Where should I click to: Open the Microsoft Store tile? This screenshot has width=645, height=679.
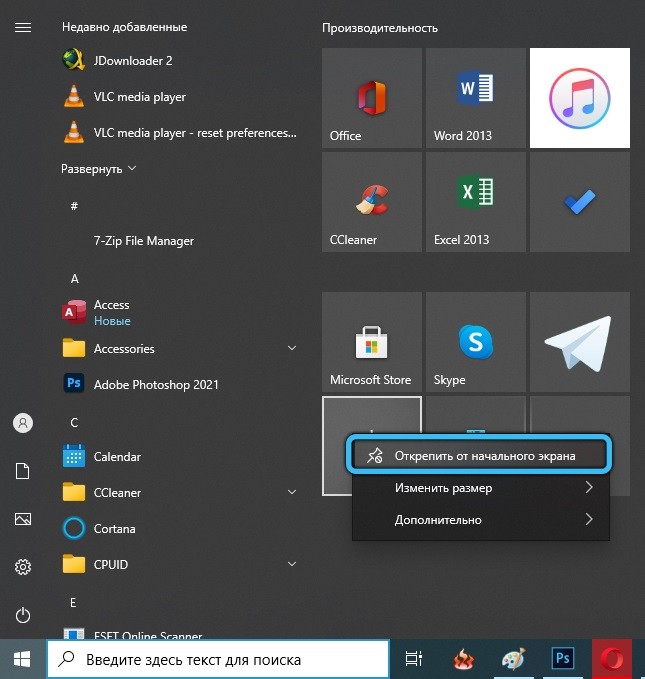(x=372, y=342)
